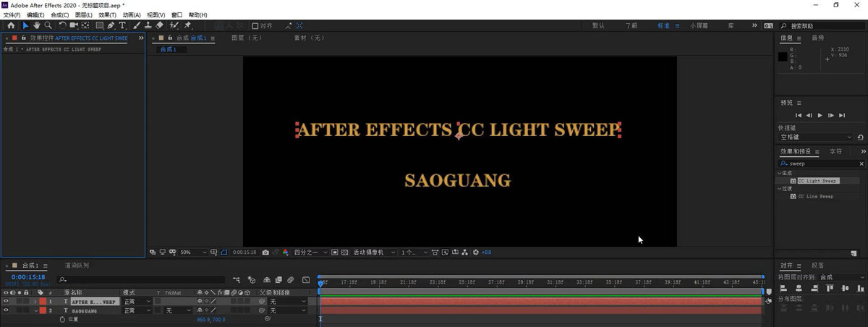Click the composition flowchart icon in viewer footer
The image size is (868, 327).
click(x=465, y=252)
